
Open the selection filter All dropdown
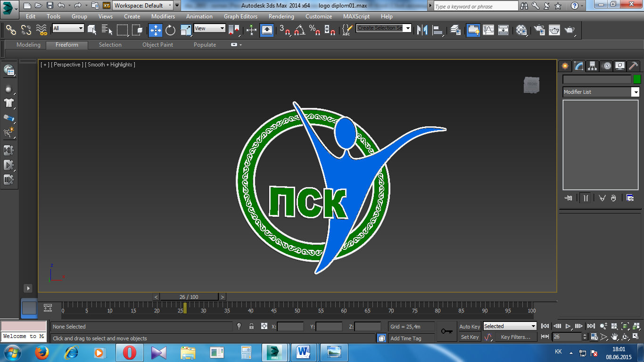pyautogui.click(x=68, y=28)
